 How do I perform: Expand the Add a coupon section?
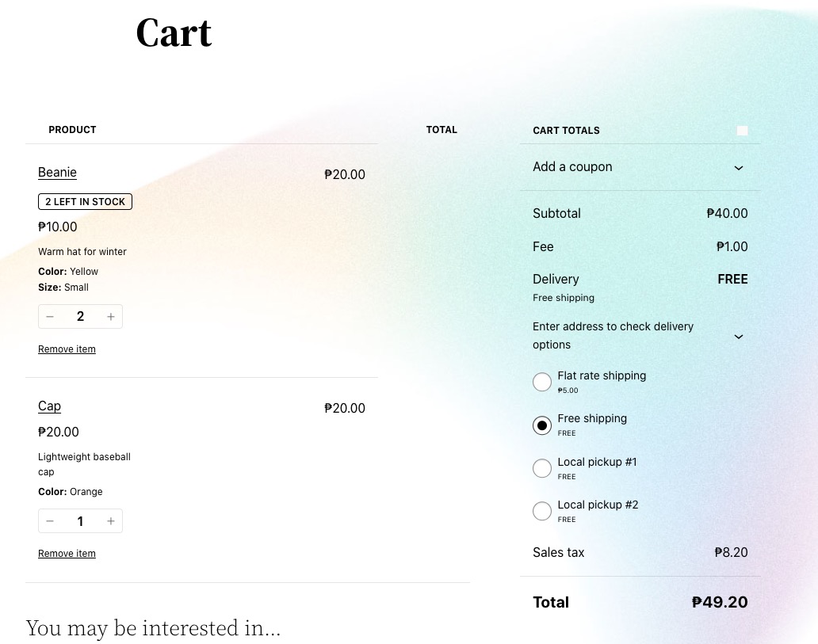[x=640, y=167]
